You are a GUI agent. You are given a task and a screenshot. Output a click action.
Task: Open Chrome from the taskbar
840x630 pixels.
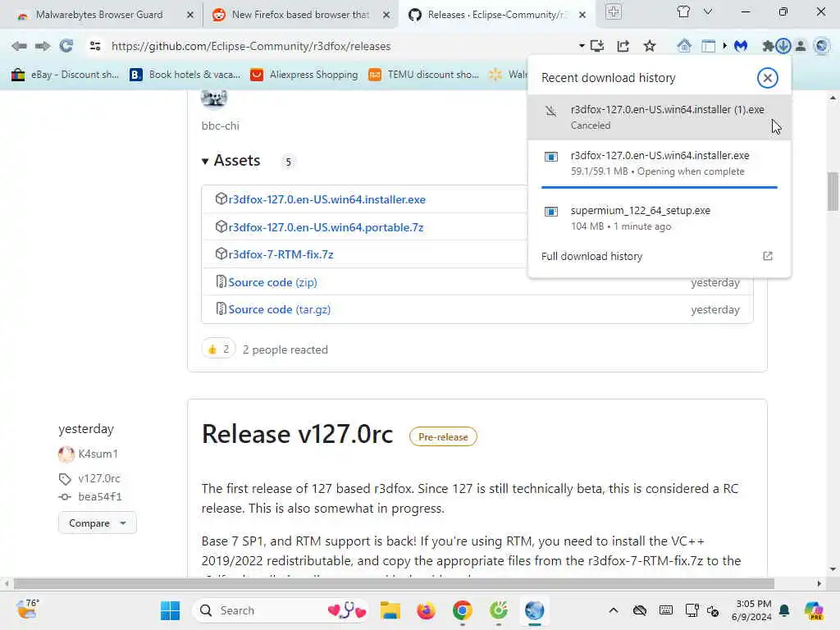[463, 610]
